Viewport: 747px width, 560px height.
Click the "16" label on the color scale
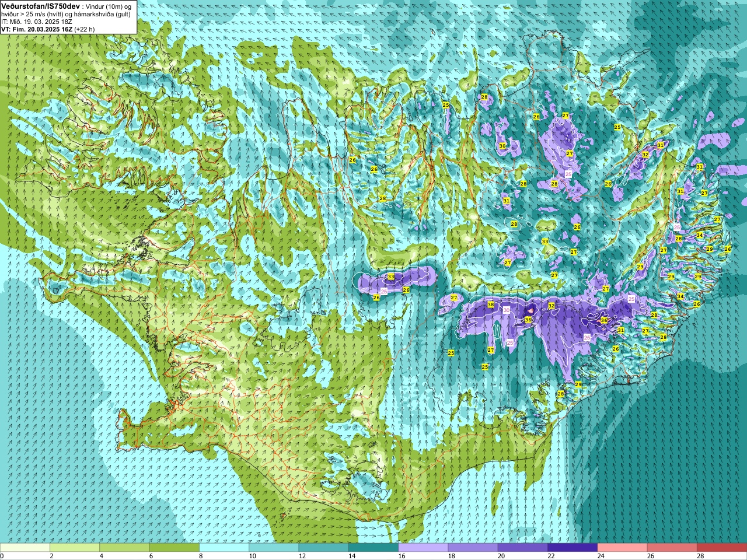[402, 556]
